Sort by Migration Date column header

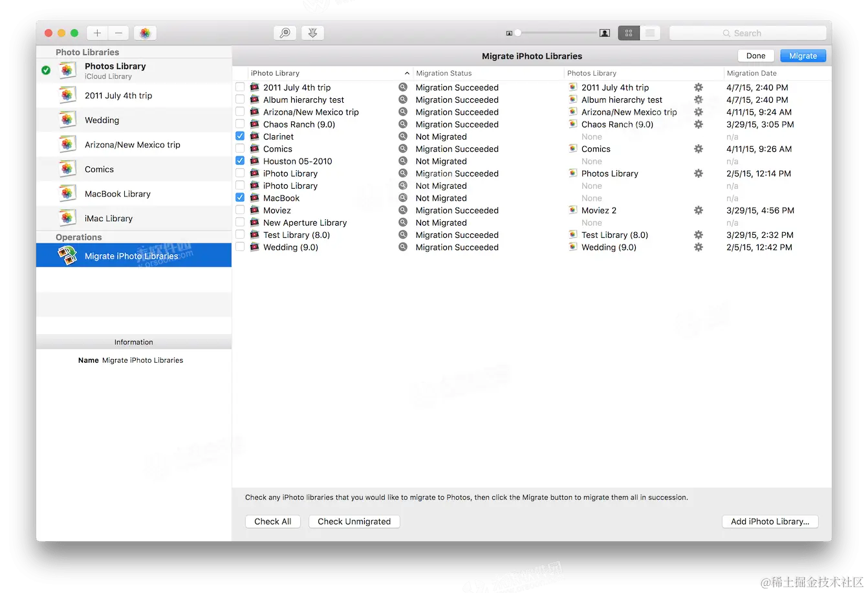click(777, 73)
